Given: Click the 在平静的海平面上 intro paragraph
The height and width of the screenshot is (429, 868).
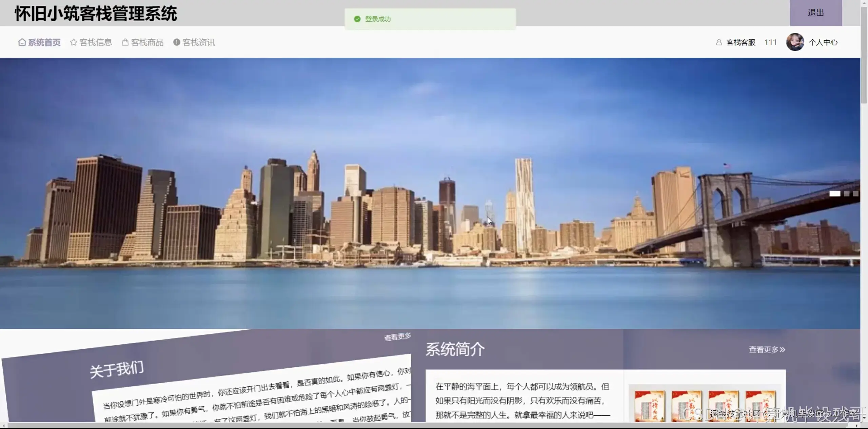Looking at the screenshot, I should pos(522,401).
